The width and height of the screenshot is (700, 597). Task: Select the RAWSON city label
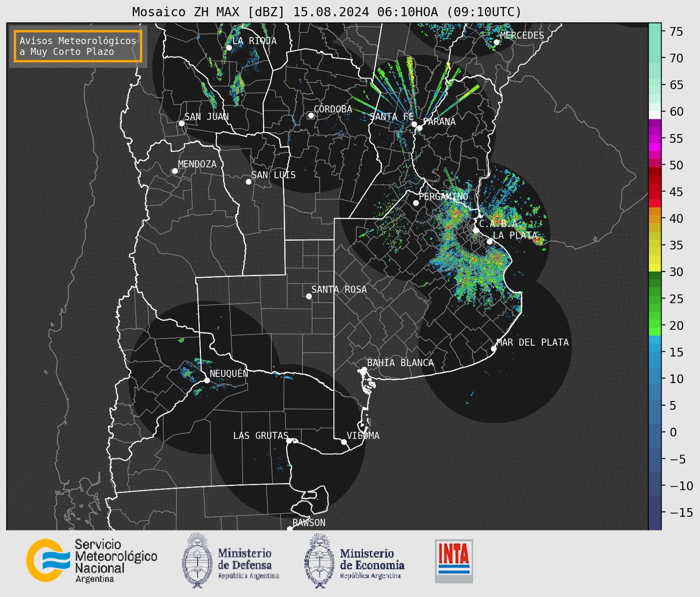tap(309, 523)
